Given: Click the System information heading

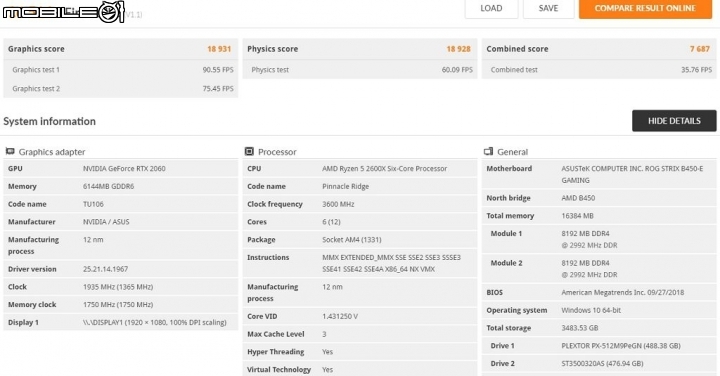Looking at the screenshot, I should (50, 121).
